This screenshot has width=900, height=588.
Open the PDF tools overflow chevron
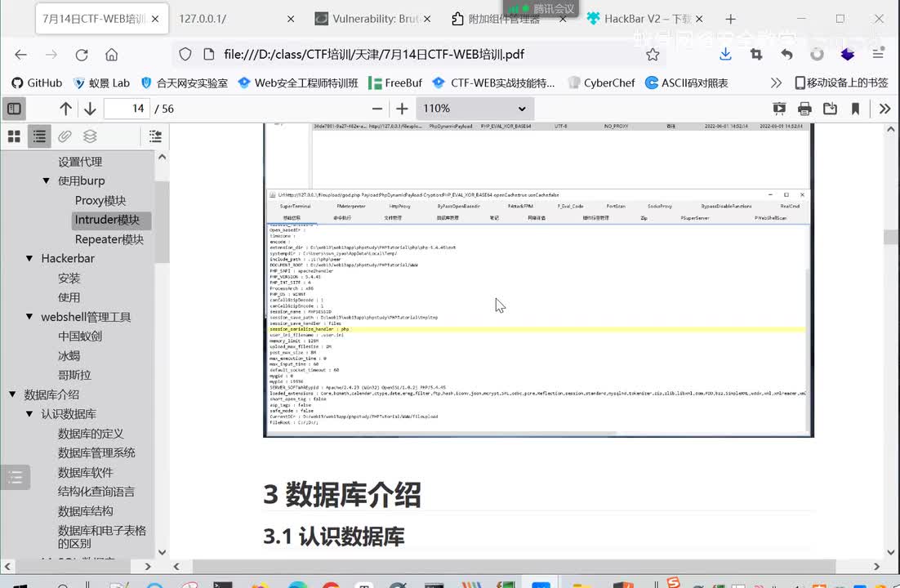tap(884, 109)
